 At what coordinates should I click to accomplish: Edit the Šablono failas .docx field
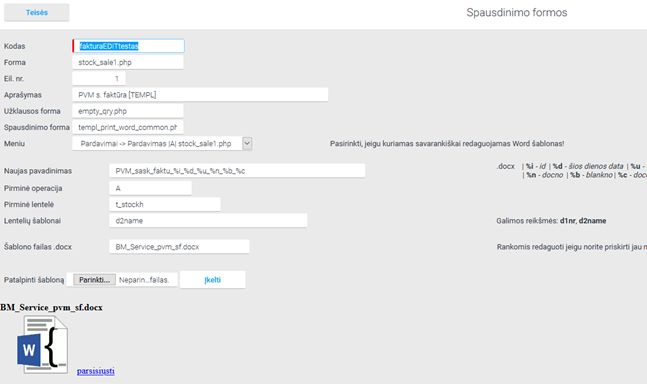tap(179, 247)
